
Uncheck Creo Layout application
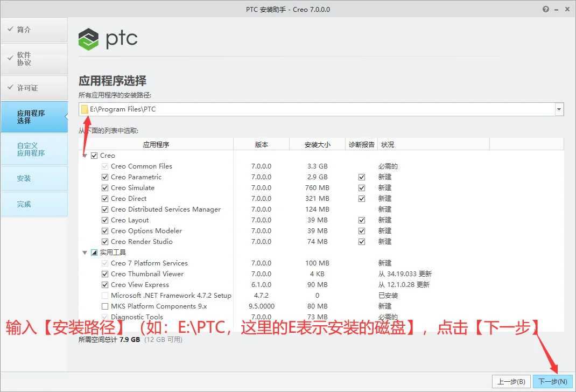(x=104, y=220)
